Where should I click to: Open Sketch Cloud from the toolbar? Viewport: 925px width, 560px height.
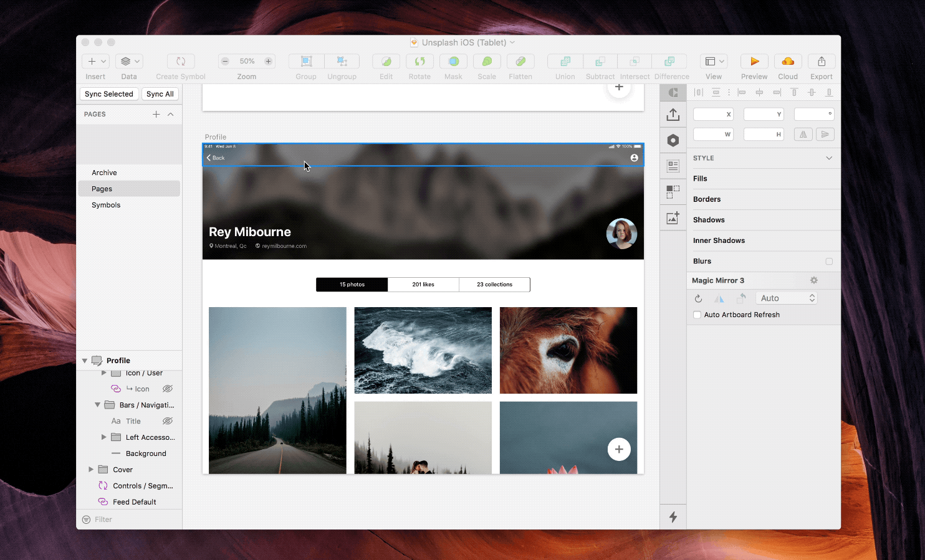click(787, 62)
